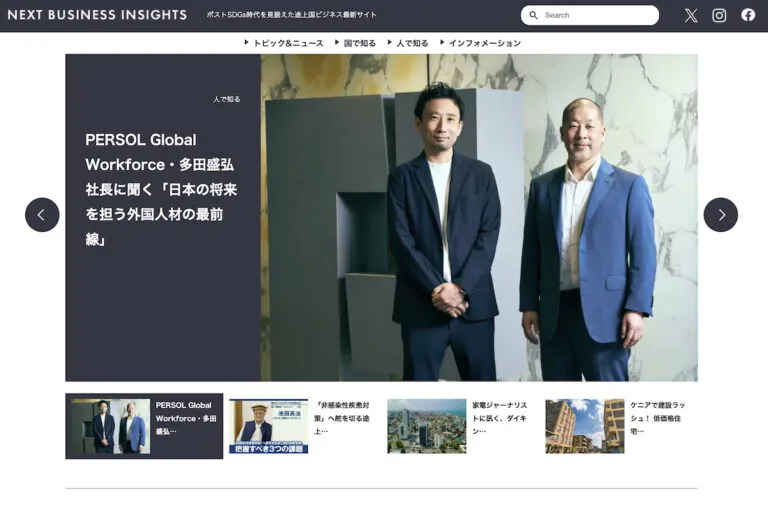Viewport: 768px width, 512px height.
Task: Open 人で知る menu item
Action: [412, 43]
